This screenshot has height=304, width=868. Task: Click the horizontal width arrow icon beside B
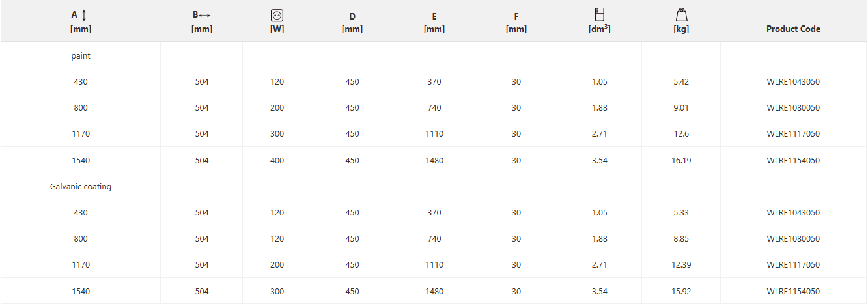point(205,15)
